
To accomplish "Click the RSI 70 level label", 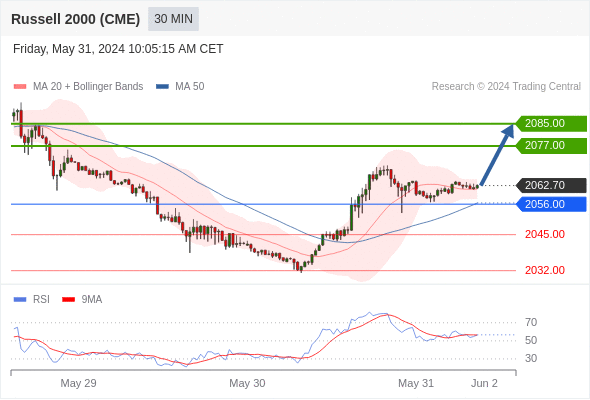I will [x=531, y=322].
